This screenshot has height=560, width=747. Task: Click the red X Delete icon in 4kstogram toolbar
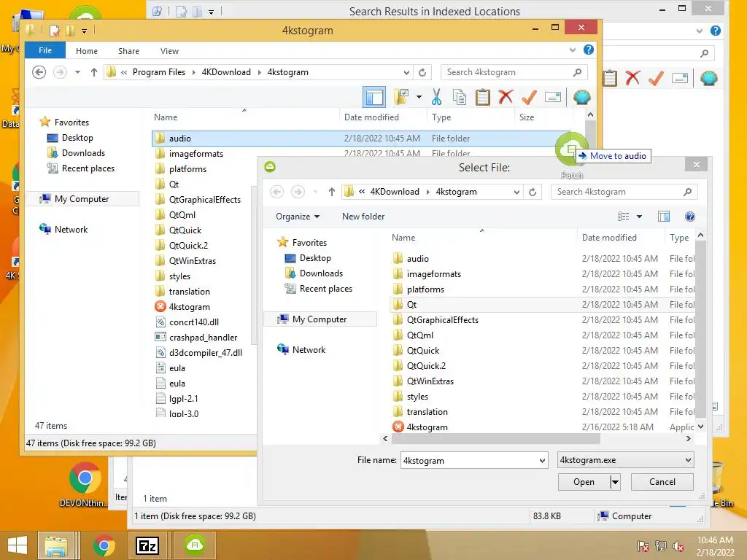point(506,97)
